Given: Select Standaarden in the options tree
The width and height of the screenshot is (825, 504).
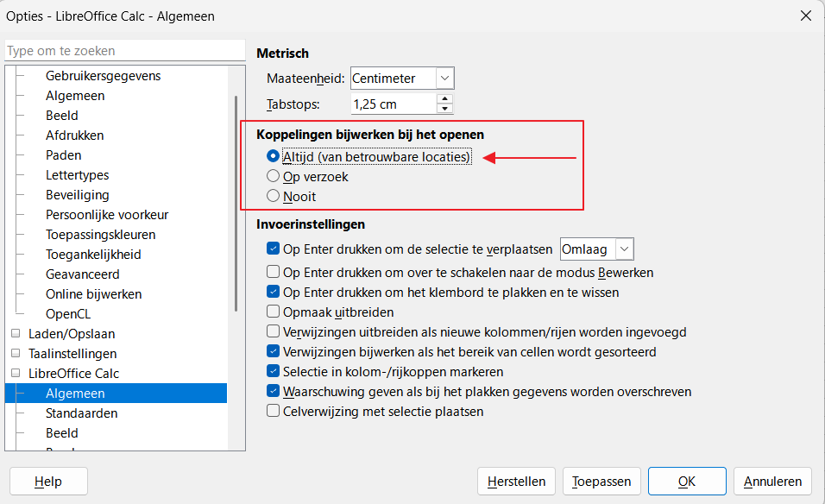Looking at the screenshot, I should click(81, 413).
